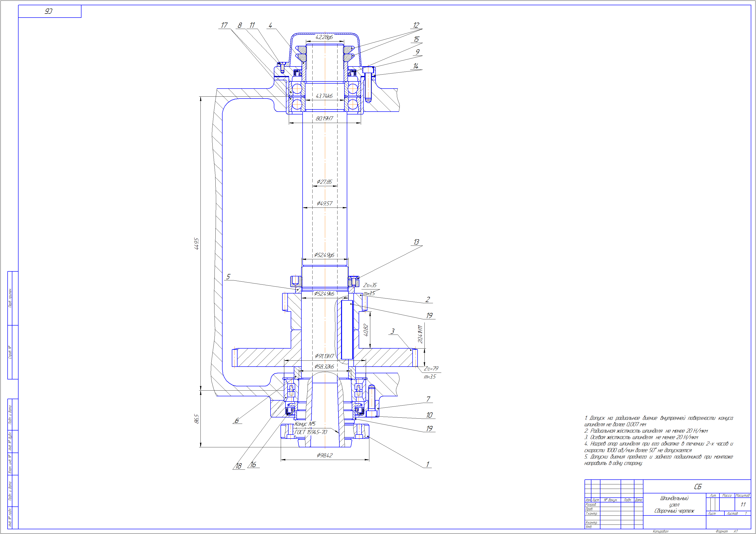Screen dimensions: 756x534
Task: Click the 40,82 key length dimension
Action: click(366, 330)
